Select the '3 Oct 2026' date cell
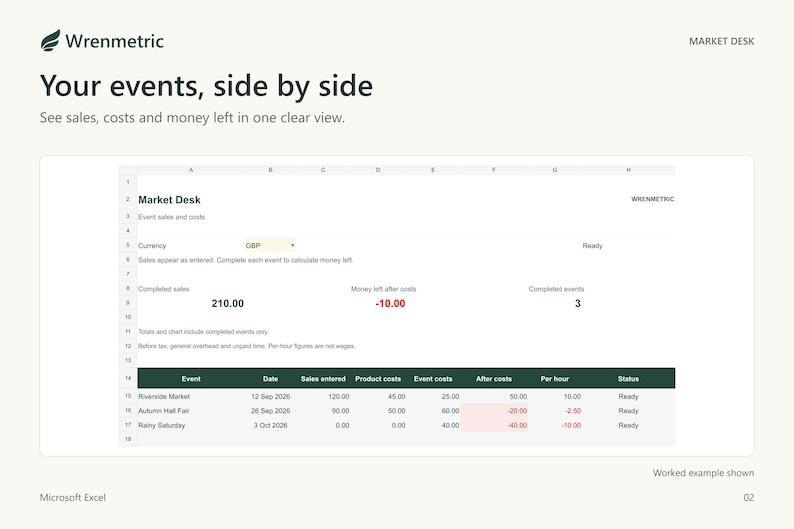Image resolution: width=794 pixels, height=529 pixels. 270,425
